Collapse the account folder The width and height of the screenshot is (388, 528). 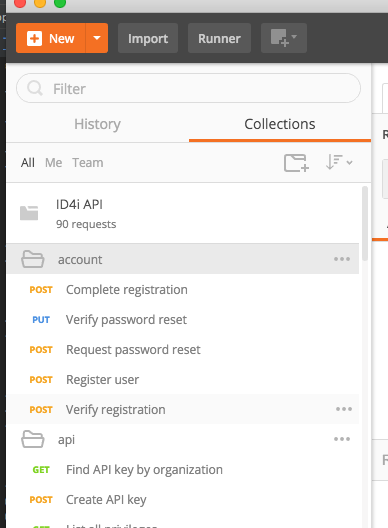[x=183, y=259]
